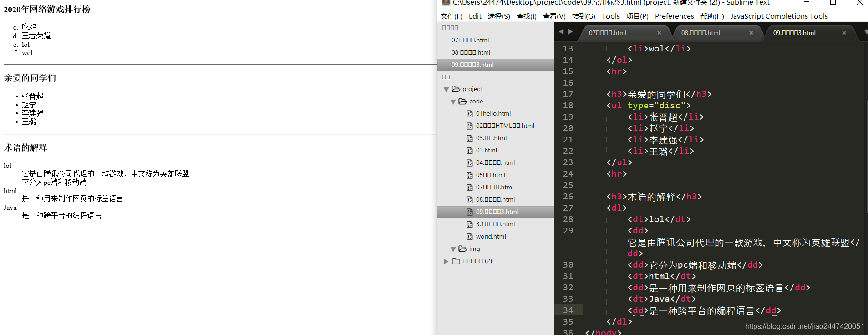The image size is (868, 335).
Task: Place cursor on code line containing 王璐
Action: click(660, 151)
